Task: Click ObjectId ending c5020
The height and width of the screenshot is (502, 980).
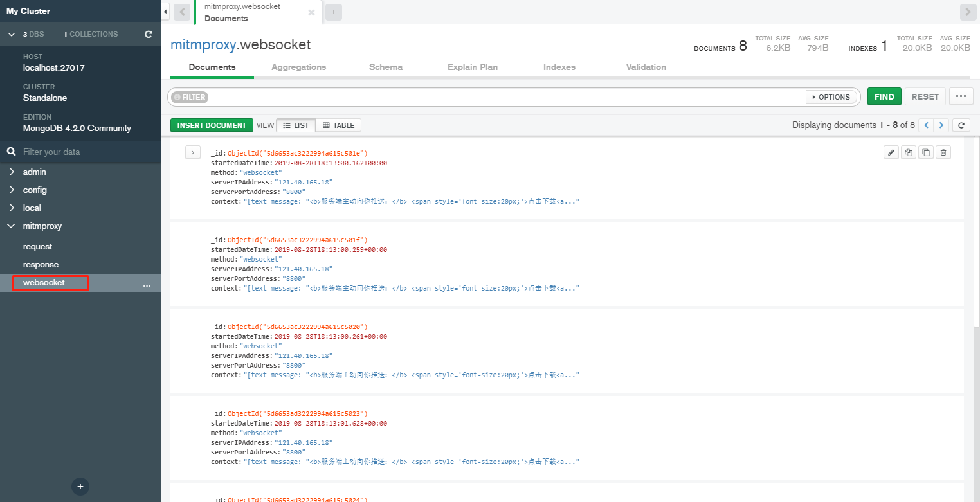Action: click(298, 327)
